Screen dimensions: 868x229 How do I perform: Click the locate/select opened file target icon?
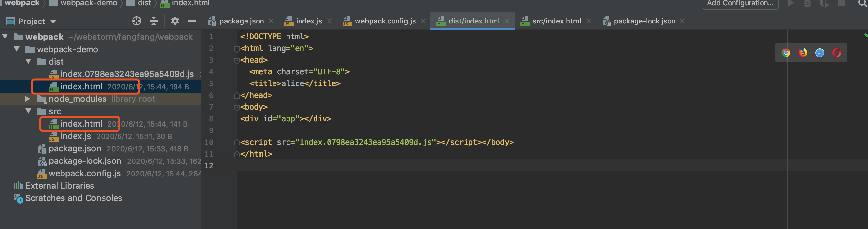pos(136,21)
